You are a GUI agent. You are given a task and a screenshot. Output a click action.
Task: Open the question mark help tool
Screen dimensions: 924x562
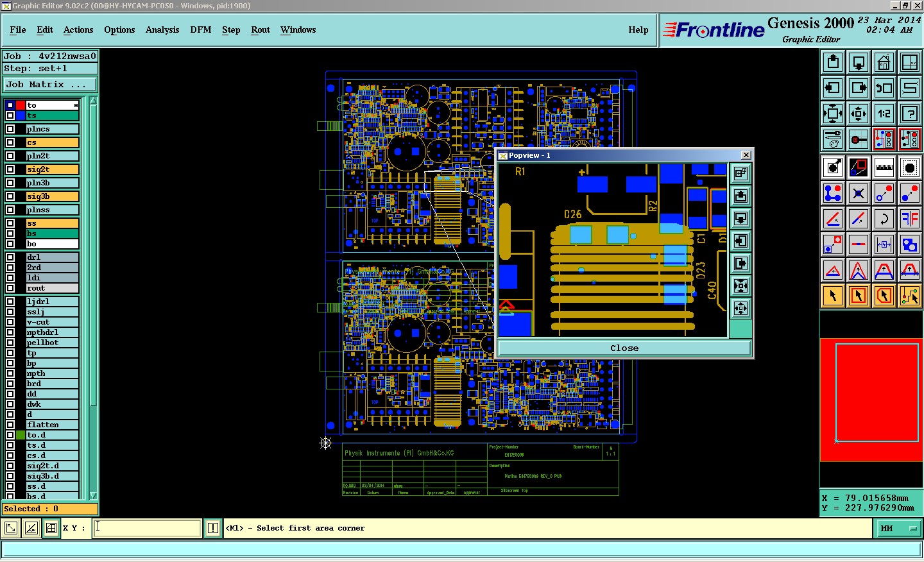(x=909, y=114)
